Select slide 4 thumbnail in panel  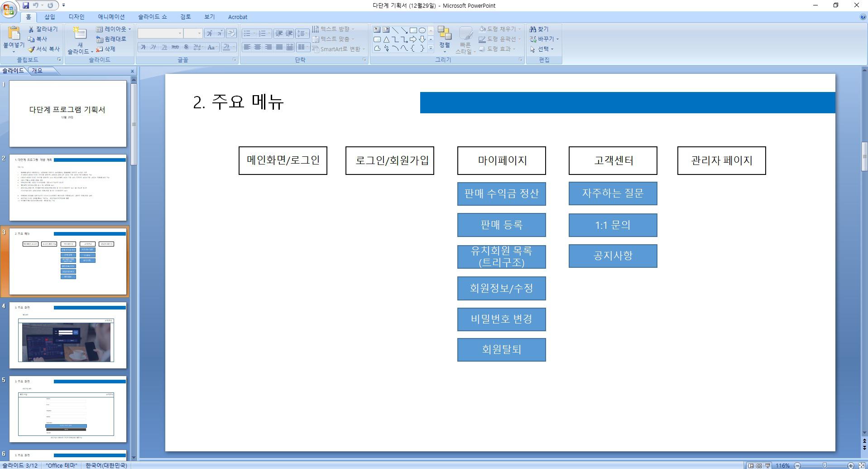(68, 335)
